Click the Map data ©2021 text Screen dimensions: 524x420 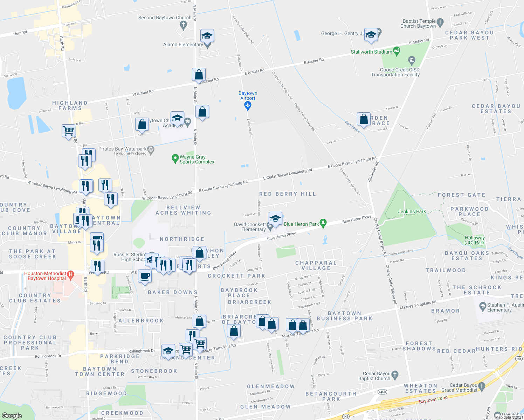pos(509,417)
